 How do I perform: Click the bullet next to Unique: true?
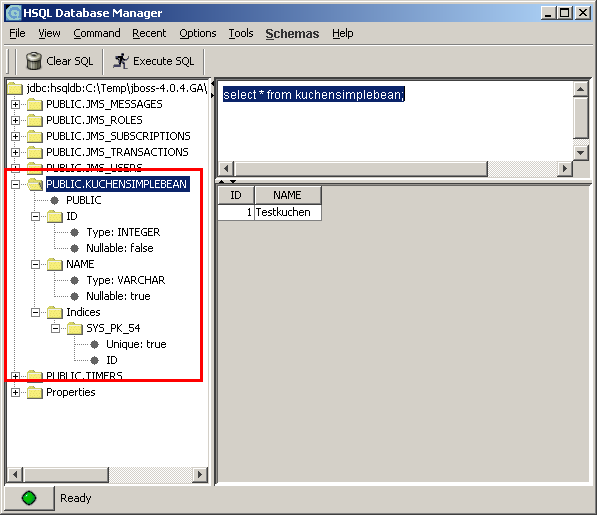tap(94, 344)
